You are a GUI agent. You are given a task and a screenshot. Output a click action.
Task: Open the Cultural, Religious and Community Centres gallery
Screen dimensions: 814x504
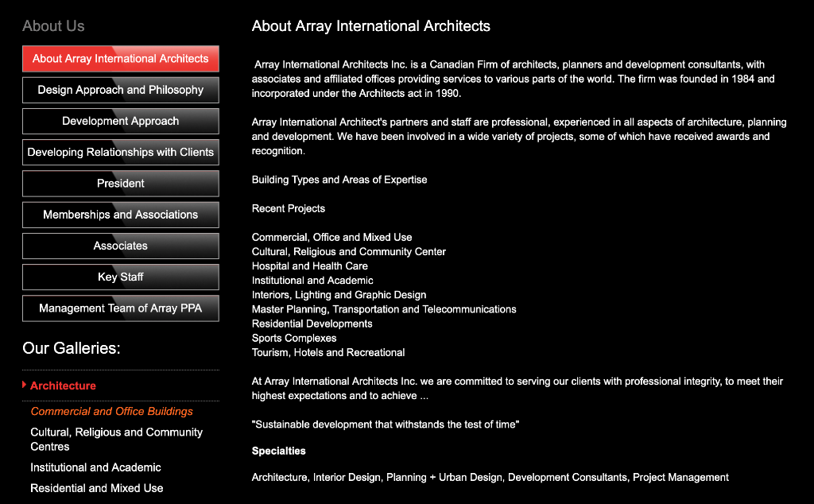click(116, 438)
